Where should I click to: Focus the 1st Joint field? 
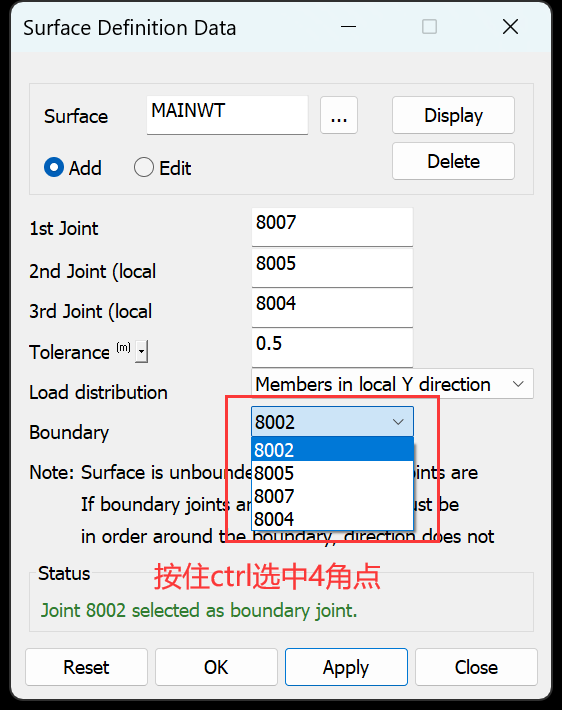(332, 227)
